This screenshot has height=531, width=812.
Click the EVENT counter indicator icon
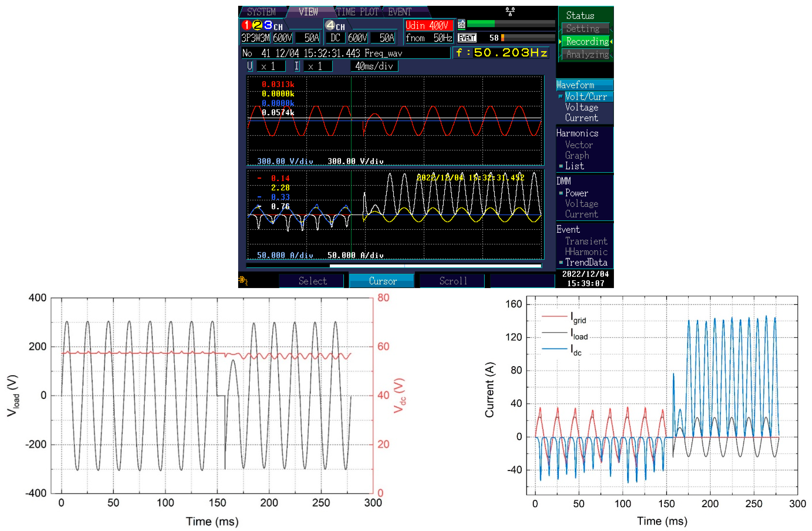467,38
